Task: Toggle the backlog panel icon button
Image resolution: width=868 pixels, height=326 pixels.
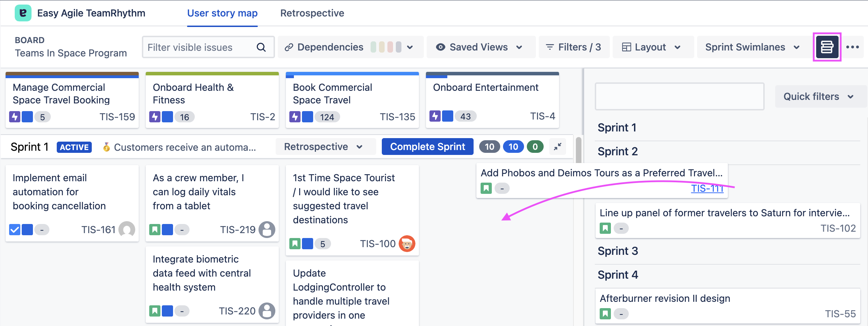Action: point(827,47)
